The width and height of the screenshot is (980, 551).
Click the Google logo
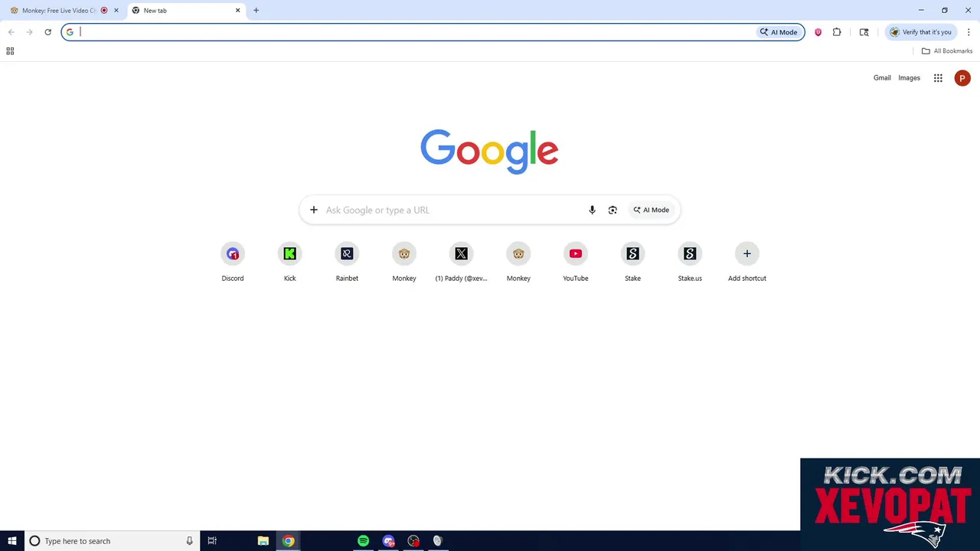(x=489, y=151)
